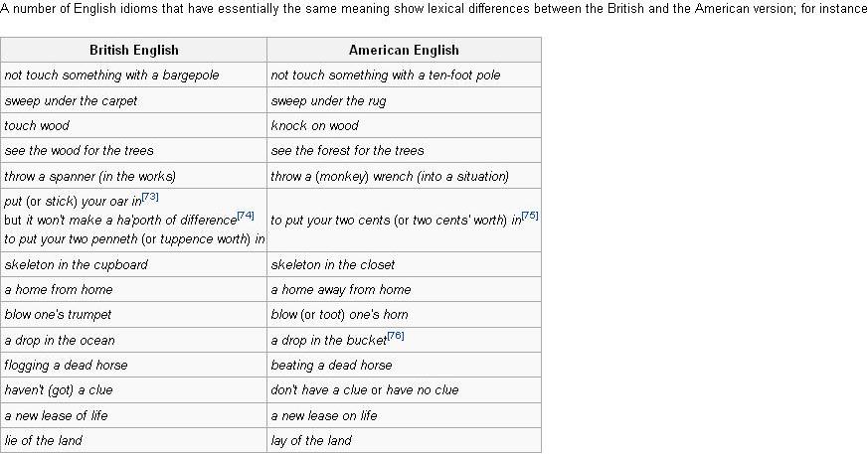Click 'haven't (got) a clue' cell
This screenshot has height=454, width=868.
point(134,389)
